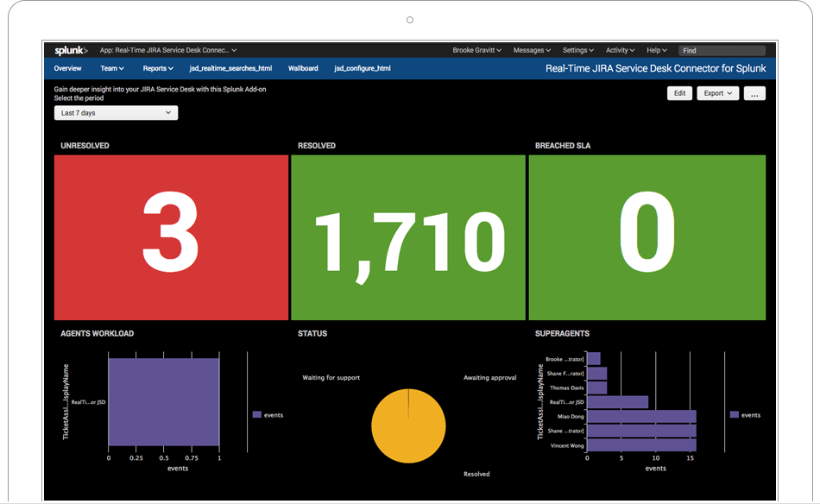
Task: Click the Awaiting approval pie label
Action: [x=489, y=377]
